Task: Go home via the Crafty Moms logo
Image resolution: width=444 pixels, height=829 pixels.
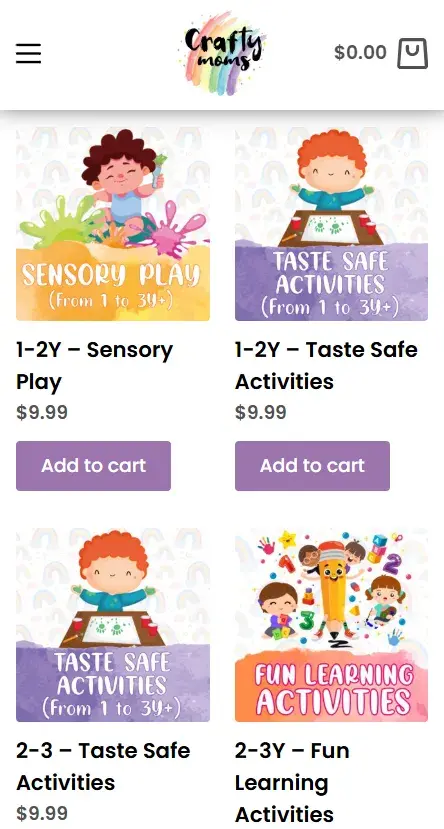Action: pos(222,53)
